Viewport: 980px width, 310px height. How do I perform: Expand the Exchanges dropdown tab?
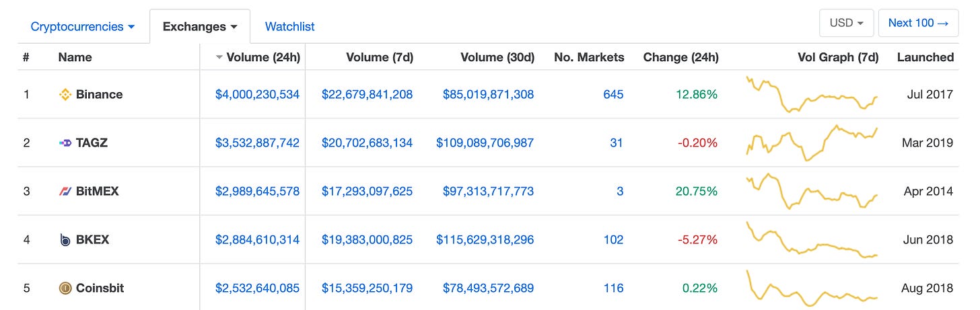(x=200, y=27)
